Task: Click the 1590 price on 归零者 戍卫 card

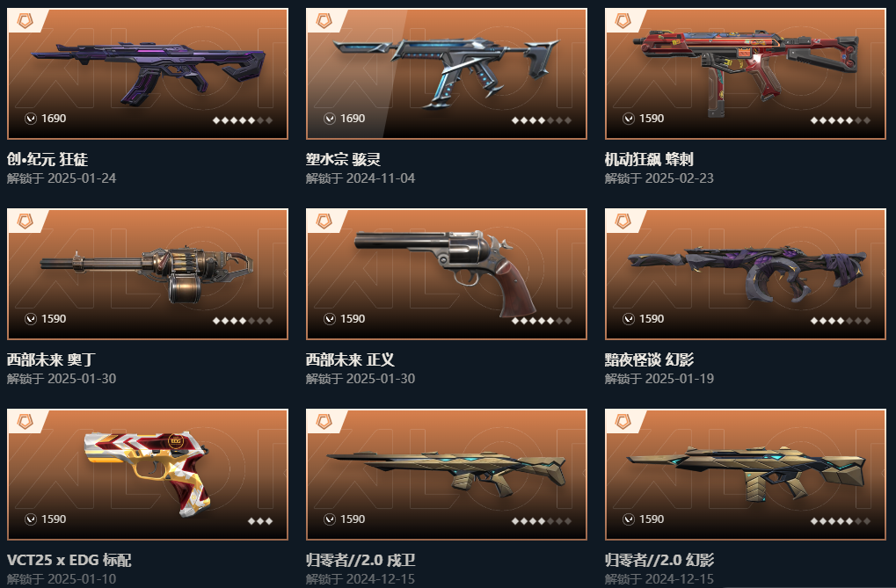Action: coord(353,519)
